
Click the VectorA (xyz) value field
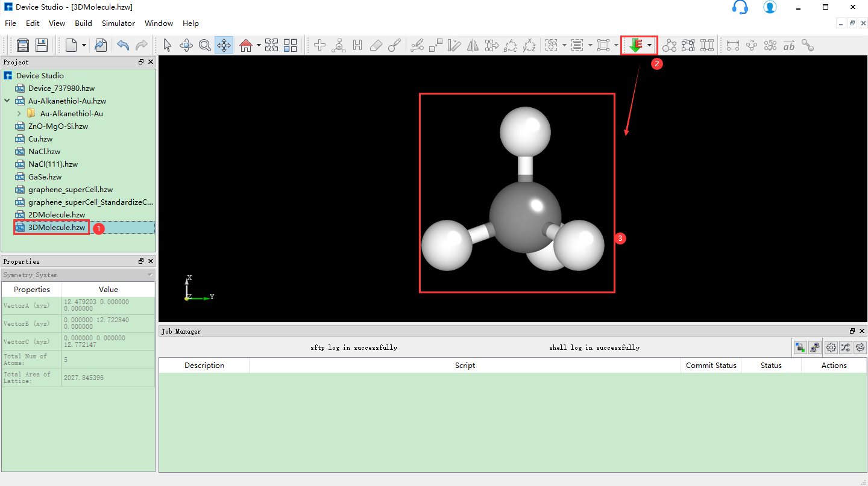(x=108, y=305)
